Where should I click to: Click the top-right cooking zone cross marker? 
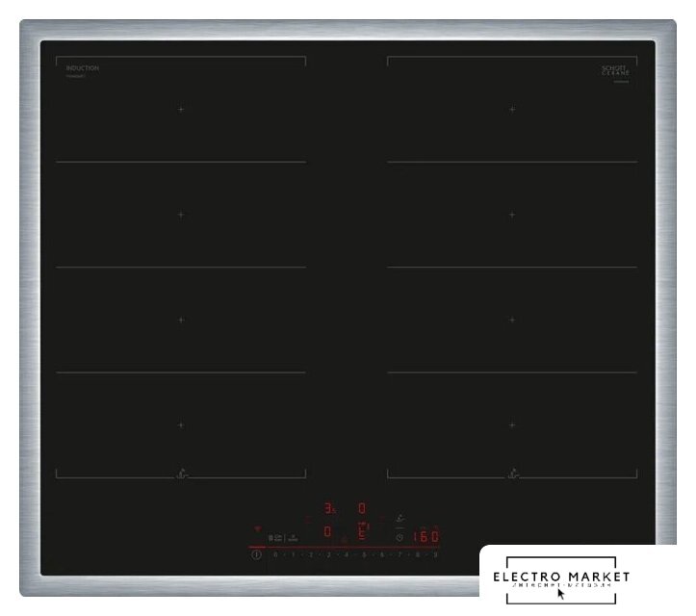coord(512,110)
